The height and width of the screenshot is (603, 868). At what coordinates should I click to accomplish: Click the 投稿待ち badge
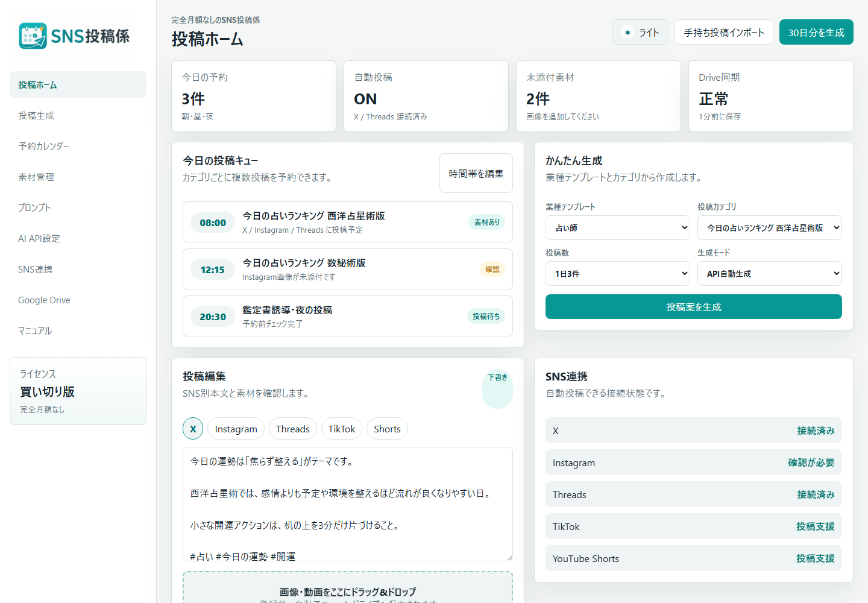(486, 316)
